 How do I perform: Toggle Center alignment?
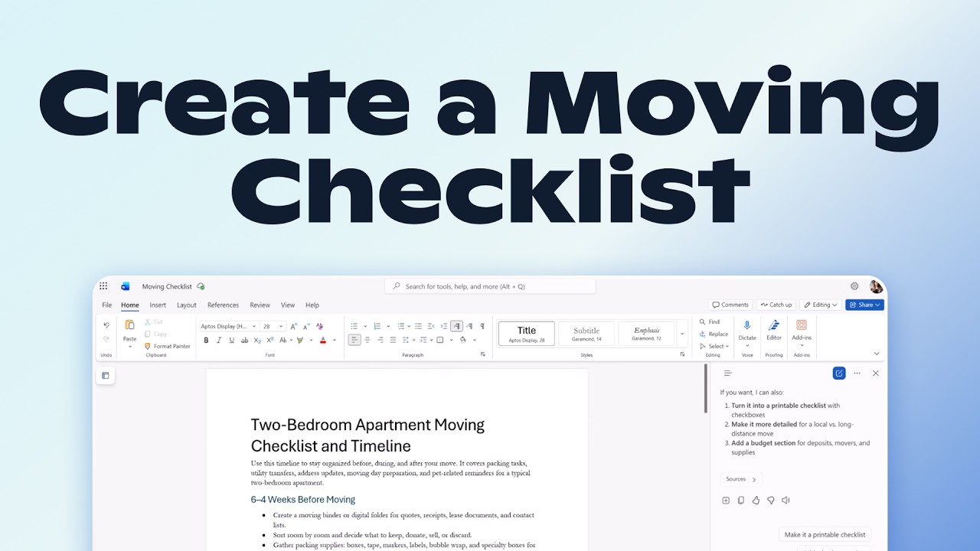click(x=367, y=340)
